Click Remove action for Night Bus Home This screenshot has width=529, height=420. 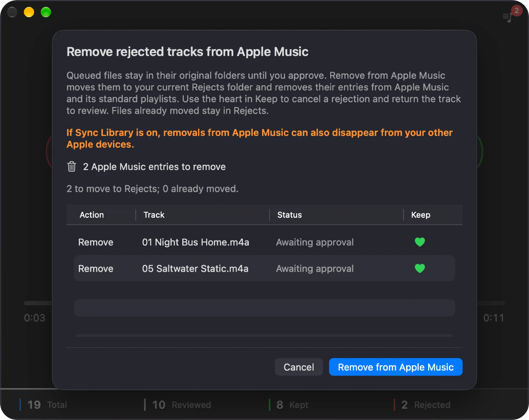pos(96,242)
